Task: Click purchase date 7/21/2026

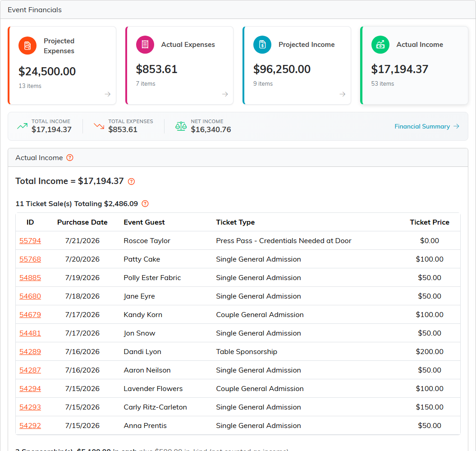Action: click(x=82, y=241)
